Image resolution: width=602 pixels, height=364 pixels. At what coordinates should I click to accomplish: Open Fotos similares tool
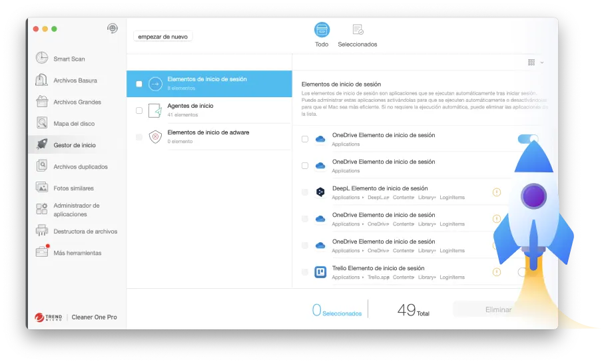pos(73,188)
